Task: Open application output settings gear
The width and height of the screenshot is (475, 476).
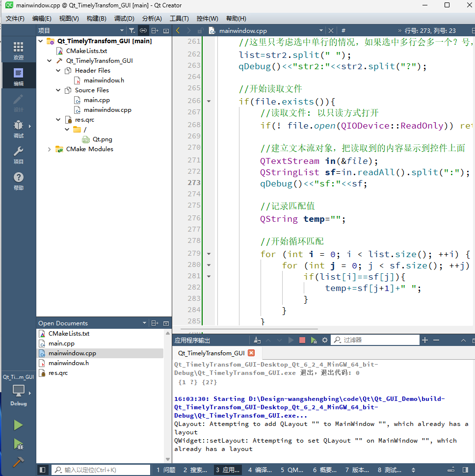Action: 325,340
